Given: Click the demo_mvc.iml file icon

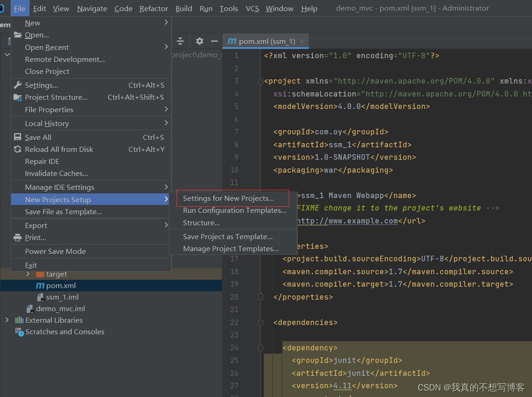Looking at the screenshot, I should click(30, 308).
